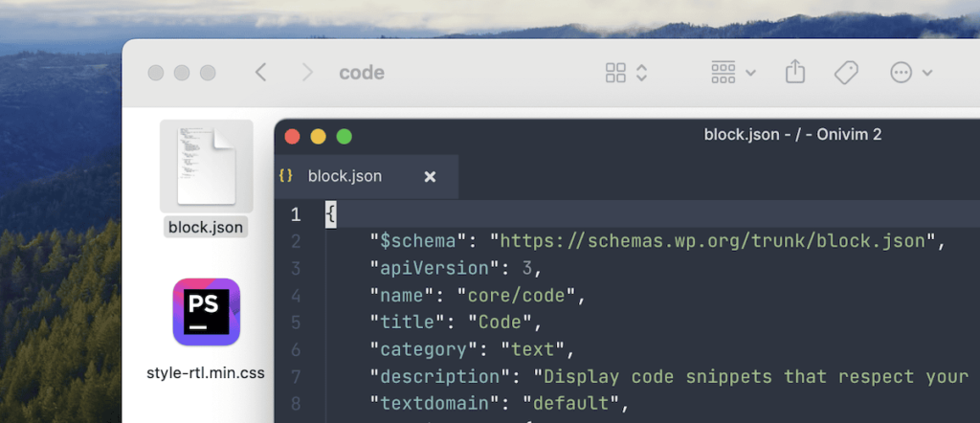
Task: Minimize the Onivim window with yellow button
Action: [319, 136]
